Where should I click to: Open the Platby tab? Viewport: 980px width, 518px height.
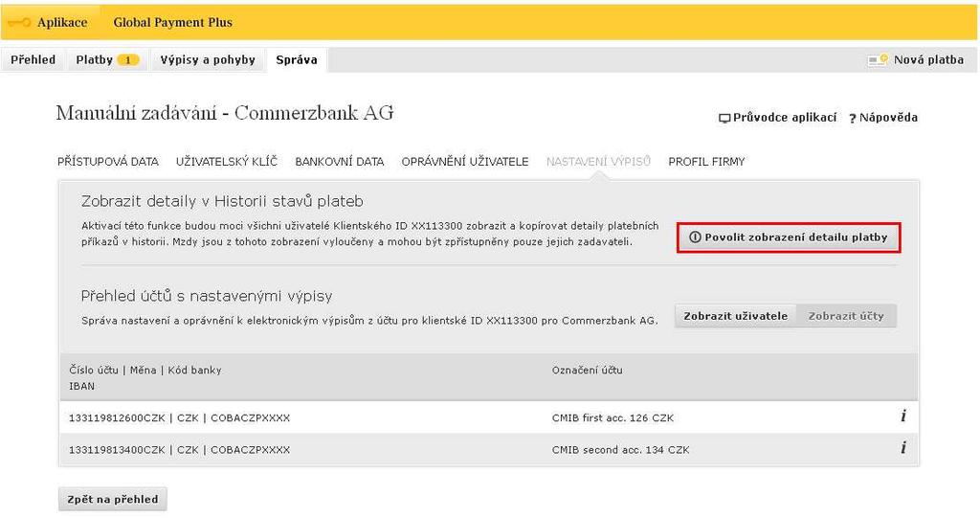click(107, 60)
